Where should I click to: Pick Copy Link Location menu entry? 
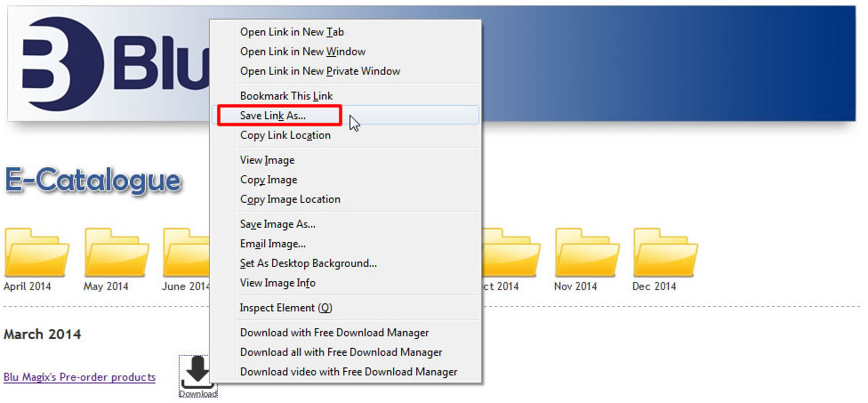pos(285,135)
